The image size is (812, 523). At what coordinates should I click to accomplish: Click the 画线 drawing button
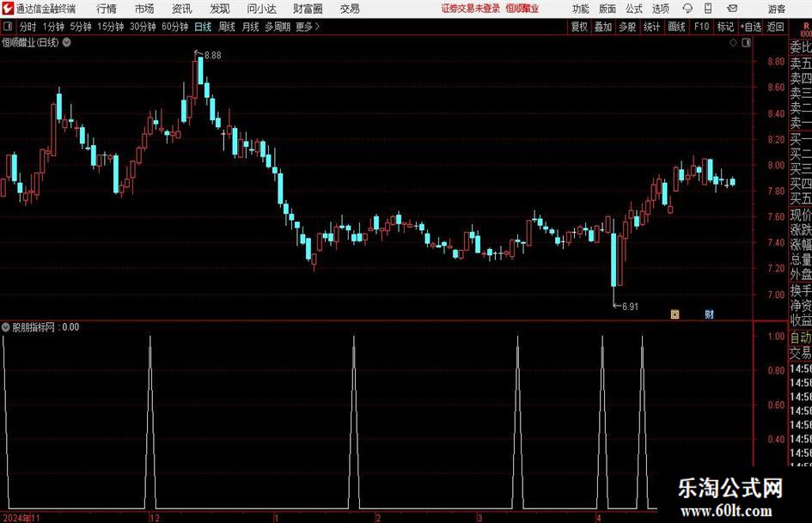(x=676, y=27)
